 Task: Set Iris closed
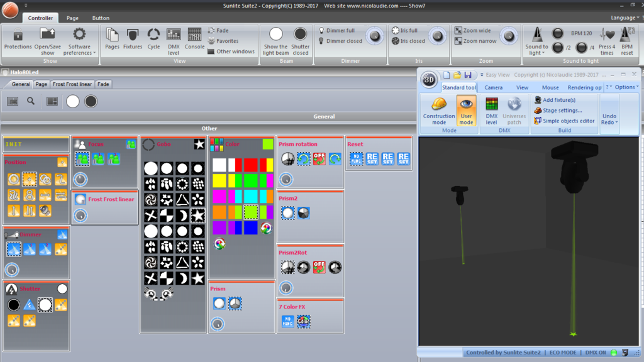pyautogui.click(x=408, y=41)
